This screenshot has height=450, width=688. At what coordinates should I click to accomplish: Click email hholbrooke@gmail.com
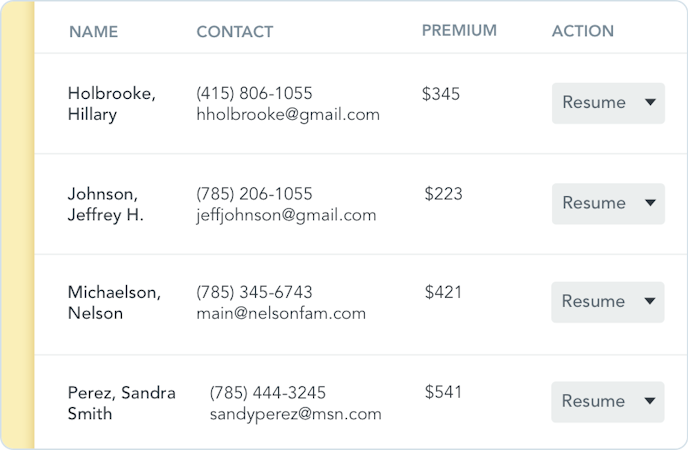(288, 114)
